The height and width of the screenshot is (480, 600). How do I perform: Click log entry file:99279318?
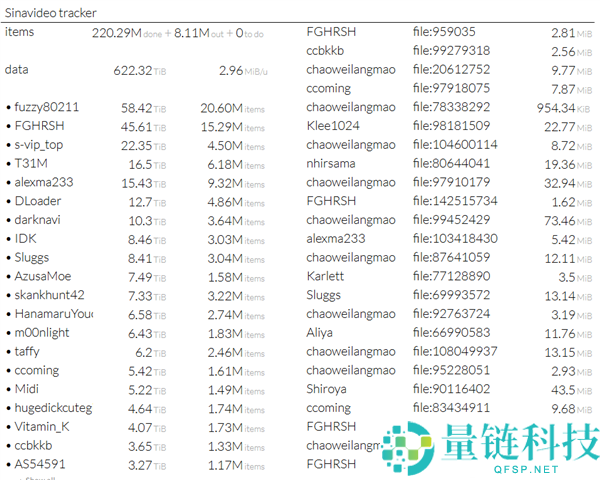(x=452, y=51)
